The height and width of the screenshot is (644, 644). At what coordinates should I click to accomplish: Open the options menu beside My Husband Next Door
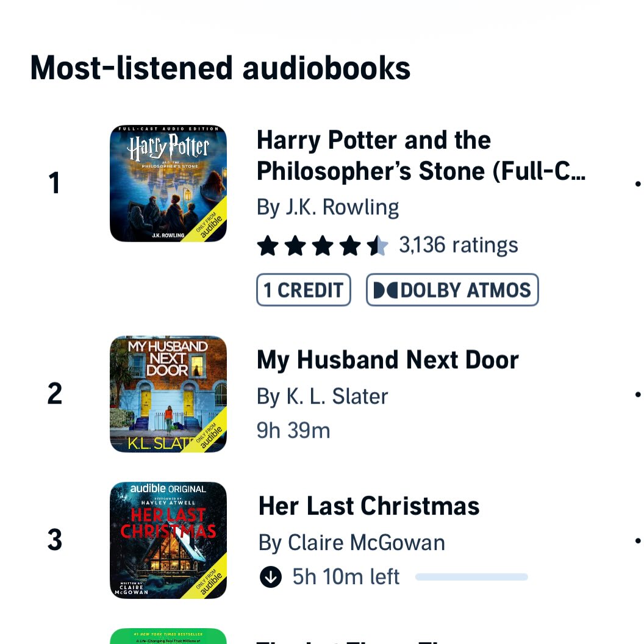pos(638,395)
